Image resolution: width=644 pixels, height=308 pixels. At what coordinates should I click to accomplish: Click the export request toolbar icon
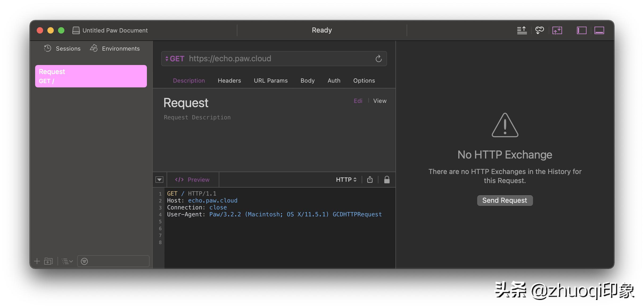tap(522, 30)
